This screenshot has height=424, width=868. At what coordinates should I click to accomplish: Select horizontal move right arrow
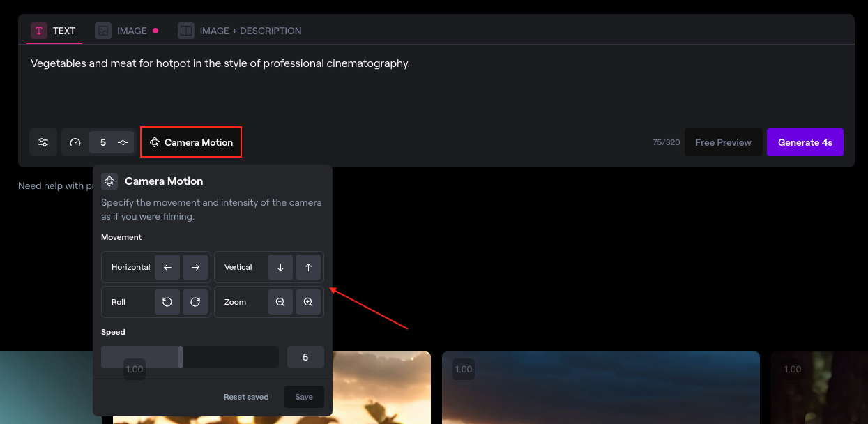pyautogui.click(x=195, y=267)
